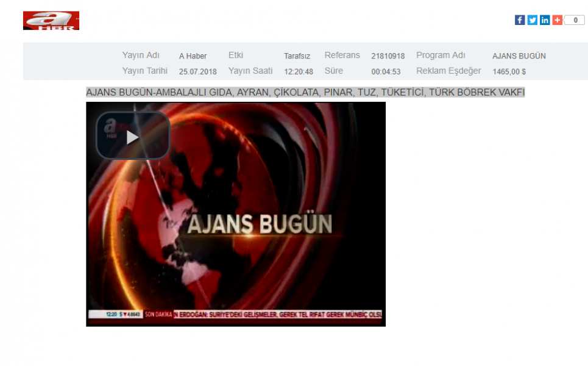Share on LinkedIn icon
The width and height of the screenshot is (588, 366).
pyautogui.click(x=545, y=20)
